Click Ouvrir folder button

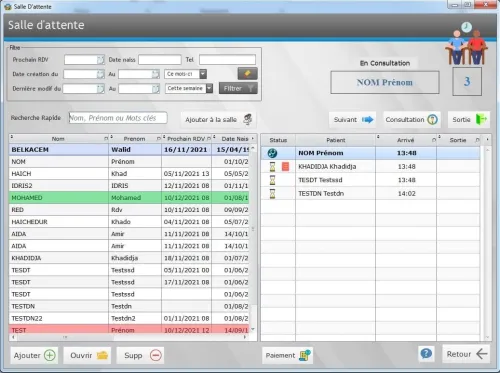[87, 355]
